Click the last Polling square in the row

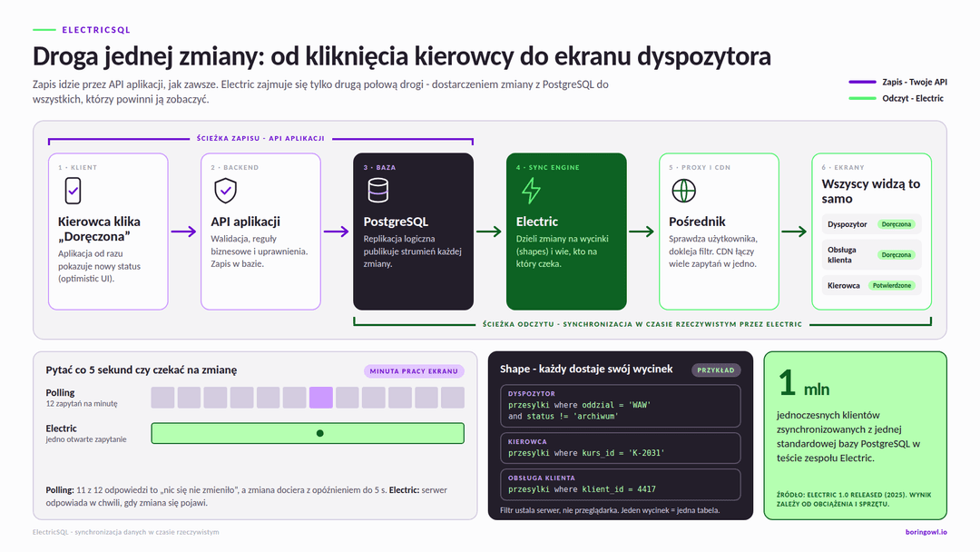(453, 398)
